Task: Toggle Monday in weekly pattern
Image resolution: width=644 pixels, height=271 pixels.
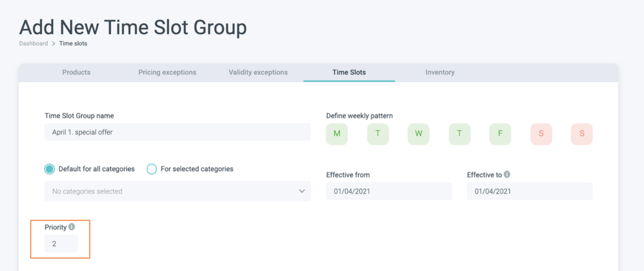Action: pos(337,134)
